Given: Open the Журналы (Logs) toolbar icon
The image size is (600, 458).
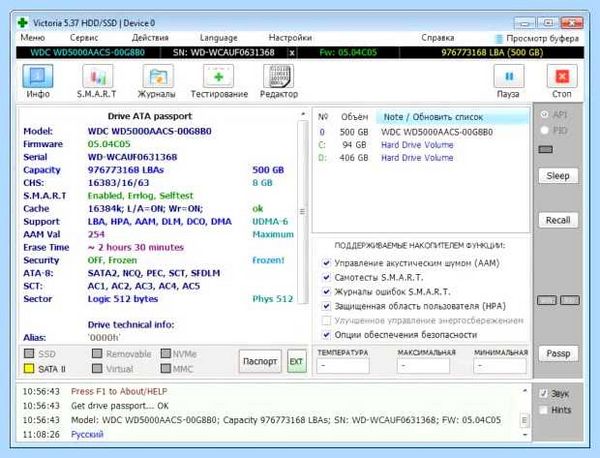Looking at the screenshot, I should click(158, 77).
